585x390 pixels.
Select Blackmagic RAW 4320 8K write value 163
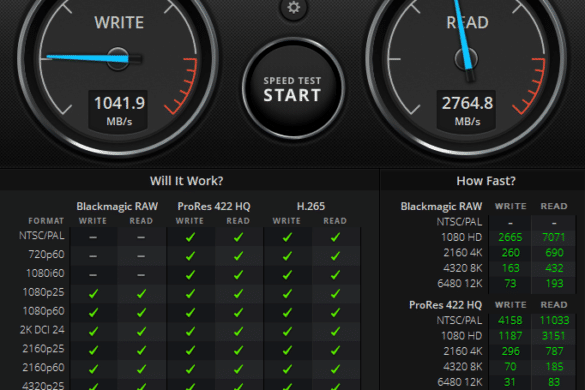click(510, 268)
